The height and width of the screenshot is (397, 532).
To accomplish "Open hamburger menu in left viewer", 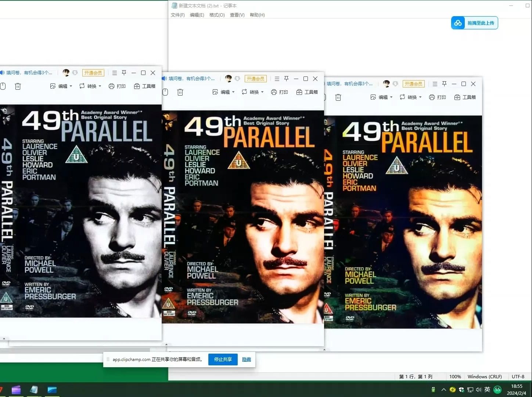I will click(115, 73).
